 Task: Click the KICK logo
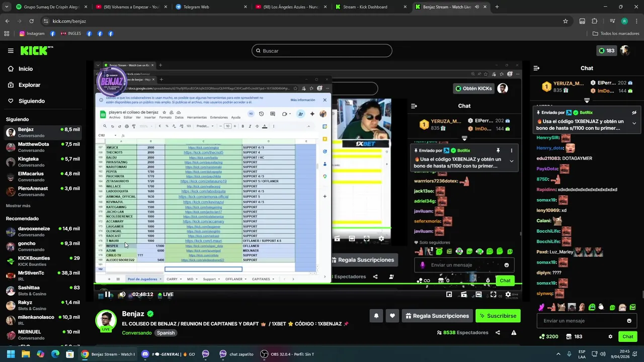tap(36, 50)
